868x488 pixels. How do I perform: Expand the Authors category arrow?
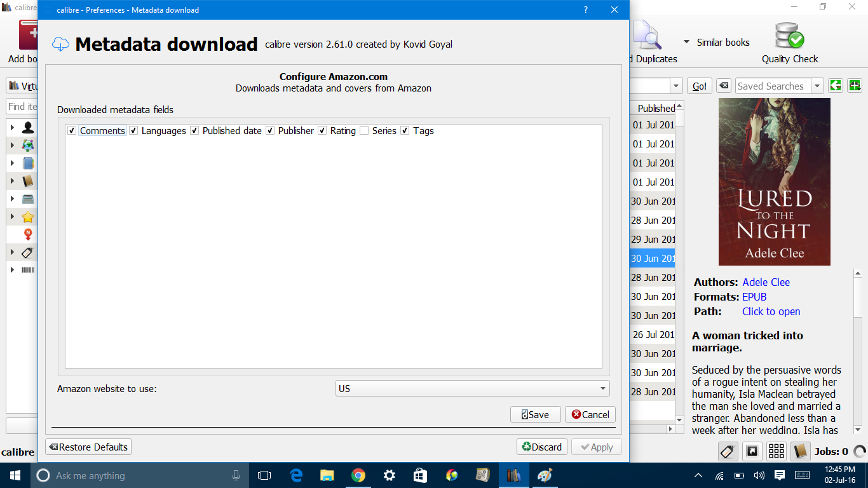pos(12,128)
